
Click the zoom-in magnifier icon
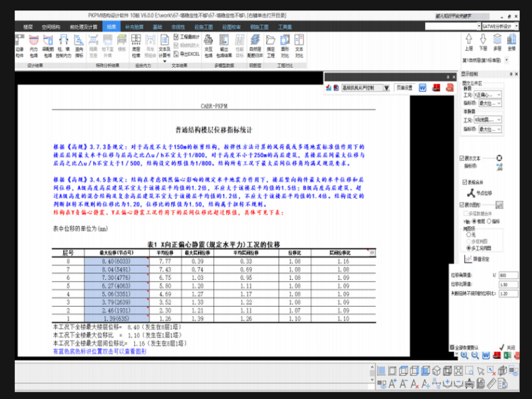click(x=465, y=355)
